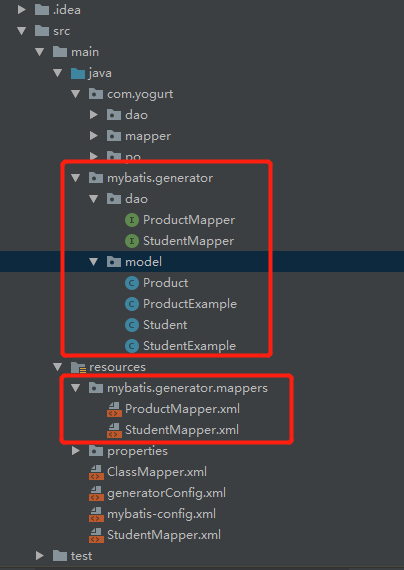This screenshot has width=404, height=570.
Task: Open ClassMapper.xml in resources
Action: 157,472
